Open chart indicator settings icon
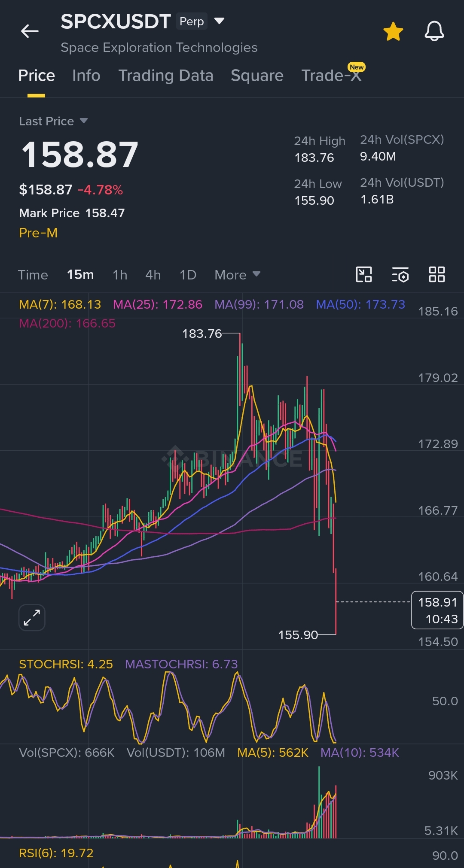Image resolution: width=464 pixels, height=868 pixels. 400,274
